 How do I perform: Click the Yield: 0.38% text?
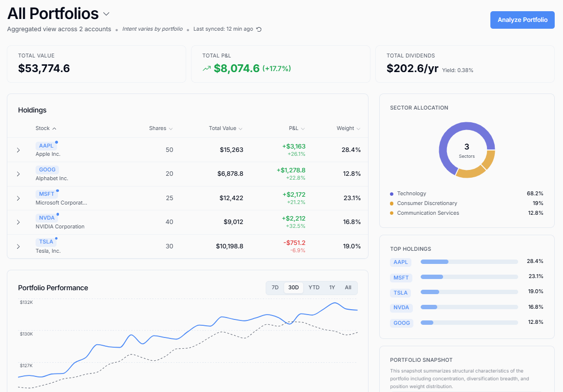pyautogui.click(x=457, y=70)
